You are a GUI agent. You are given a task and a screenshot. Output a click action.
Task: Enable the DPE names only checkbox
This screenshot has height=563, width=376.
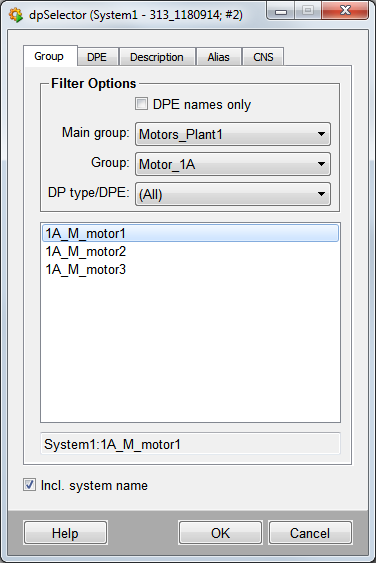pos(141,104)
